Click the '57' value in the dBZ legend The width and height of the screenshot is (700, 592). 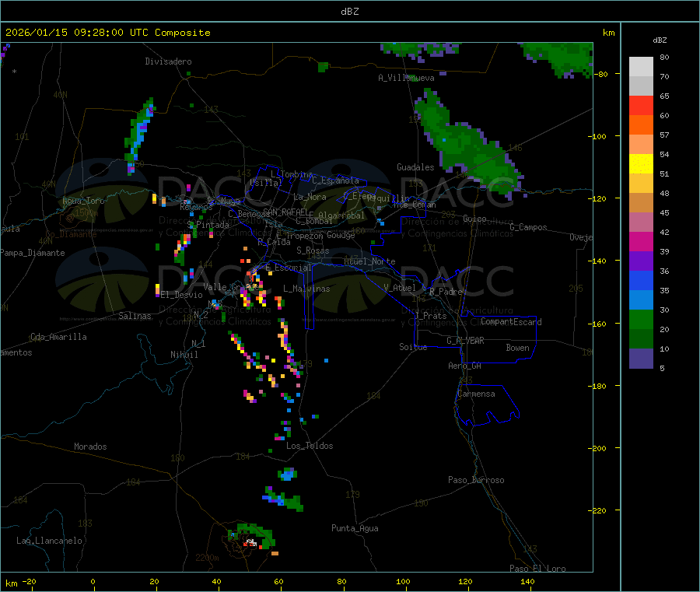[x=664, y=135]
